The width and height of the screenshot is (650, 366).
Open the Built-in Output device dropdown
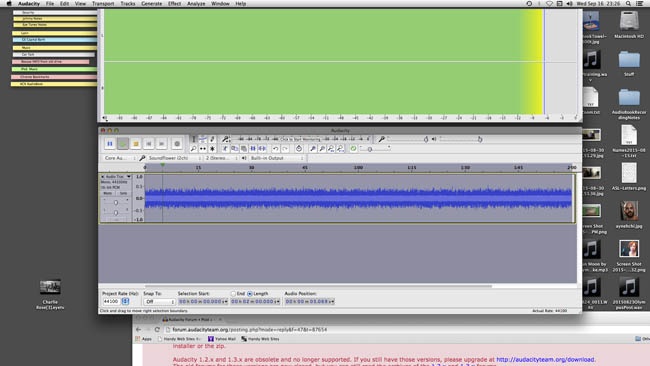pos(276,158)
